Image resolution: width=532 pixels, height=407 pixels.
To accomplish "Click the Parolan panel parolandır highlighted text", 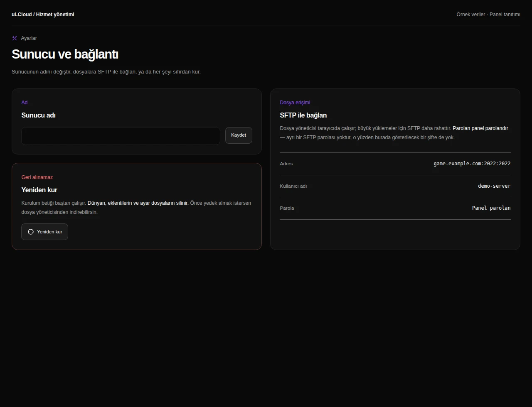I will pyautogui.click(x=480, y=128).
